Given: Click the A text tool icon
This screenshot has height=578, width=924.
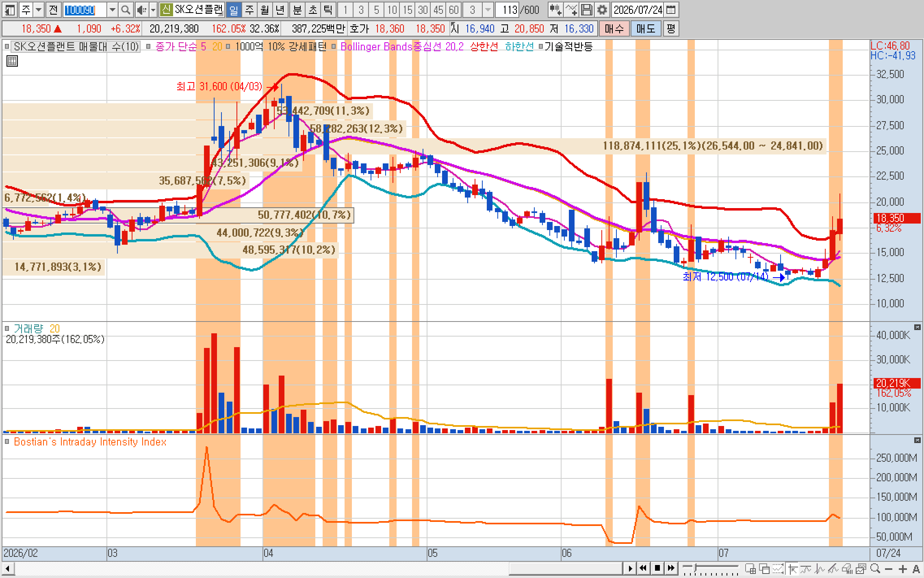Looking at the screenshot, I should pyautogui.click(x=916, y=568).
